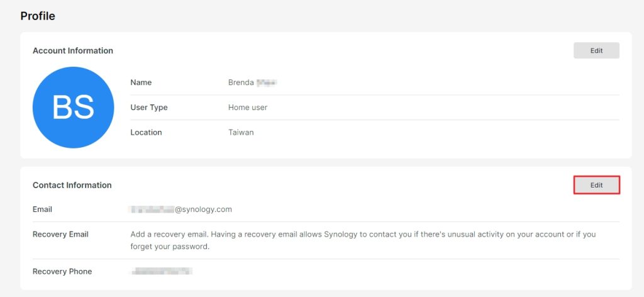The image size is (644, 297).
Task: Click the blurred email username before @synology.com
Action: (151, 210)
